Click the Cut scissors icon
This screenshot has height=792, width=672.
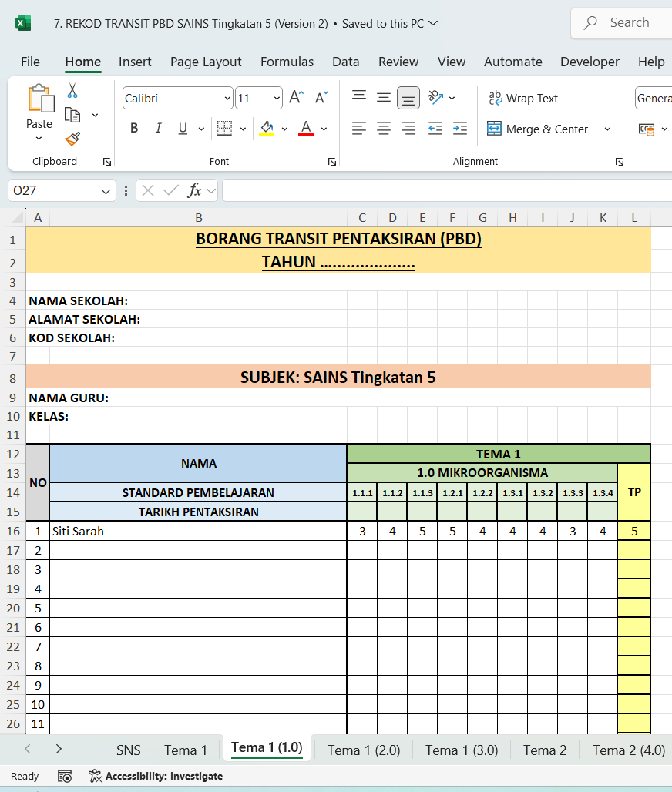tap(72, 91)
